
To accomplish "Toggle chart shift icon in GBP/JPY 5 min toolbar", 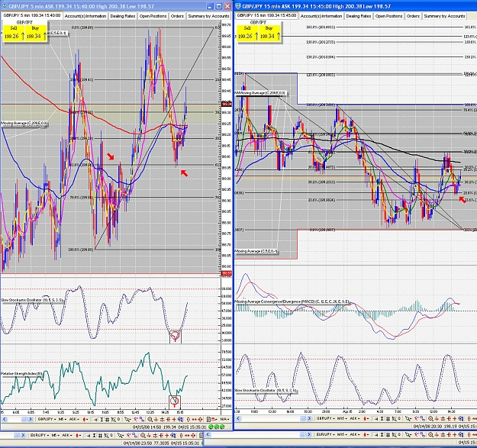I will tap(95, 420).
